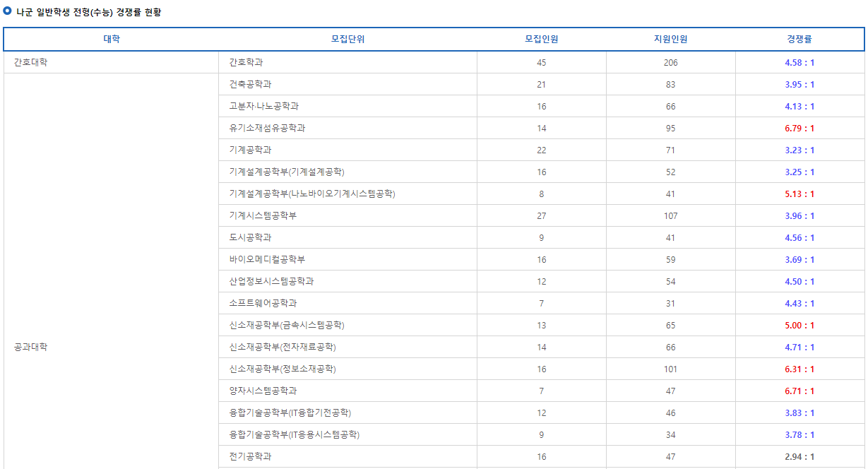Click 31 applicants for 소프트웨어공학과
This screenshot has width=868, height=469.
pos(670,304)
